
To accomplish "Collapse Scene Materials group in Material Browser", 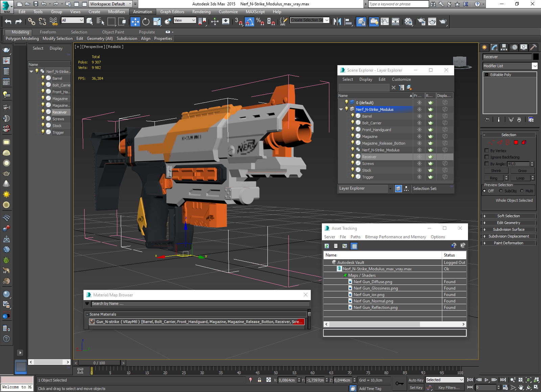I will (x=87, y=314).
